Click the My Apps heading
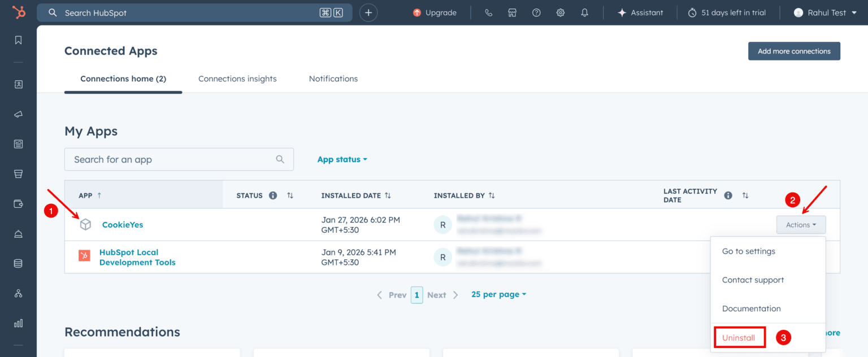Image resolution: width=868 pixels, height=357 pixels. point(91,131)
